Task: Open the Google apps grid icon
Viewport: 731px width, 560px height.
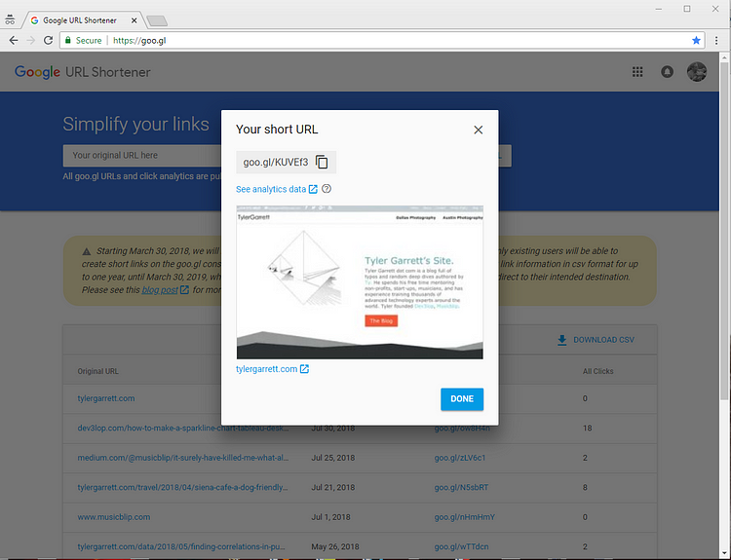Action: [x=637, y=72]
